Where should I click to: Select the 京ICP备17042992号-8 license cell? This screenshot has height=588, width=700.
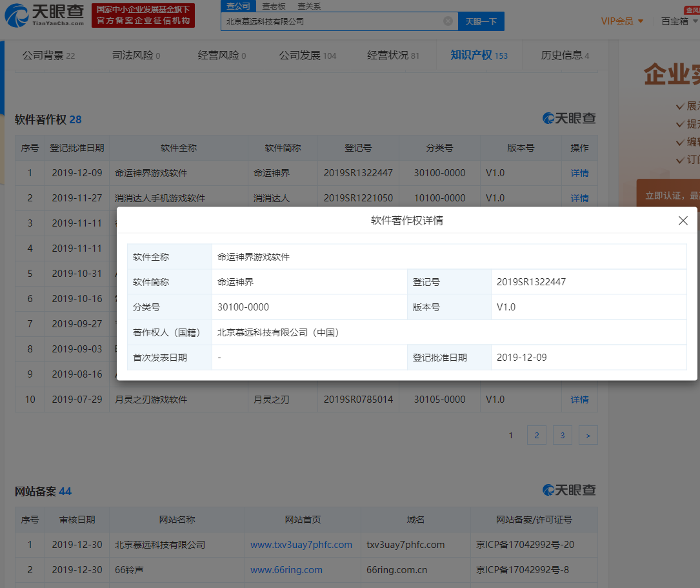click(x=523, y=570)
